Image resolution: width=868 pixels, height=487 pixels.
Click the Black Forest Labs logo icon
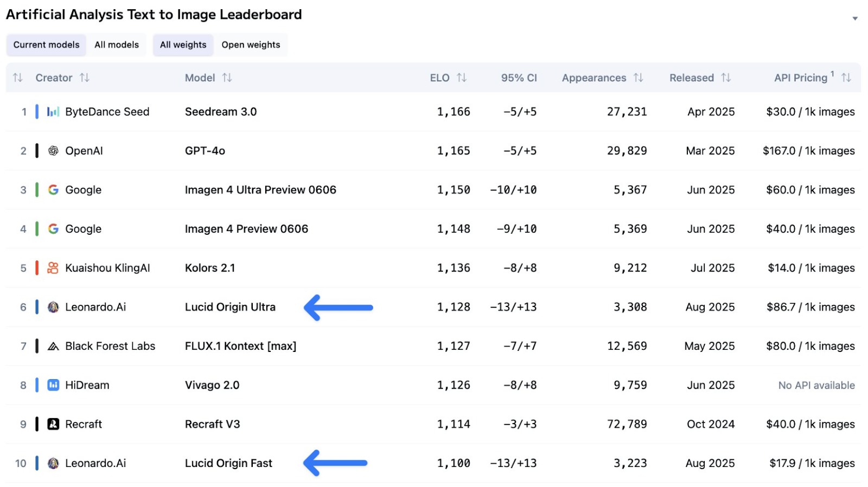[53, 346]
